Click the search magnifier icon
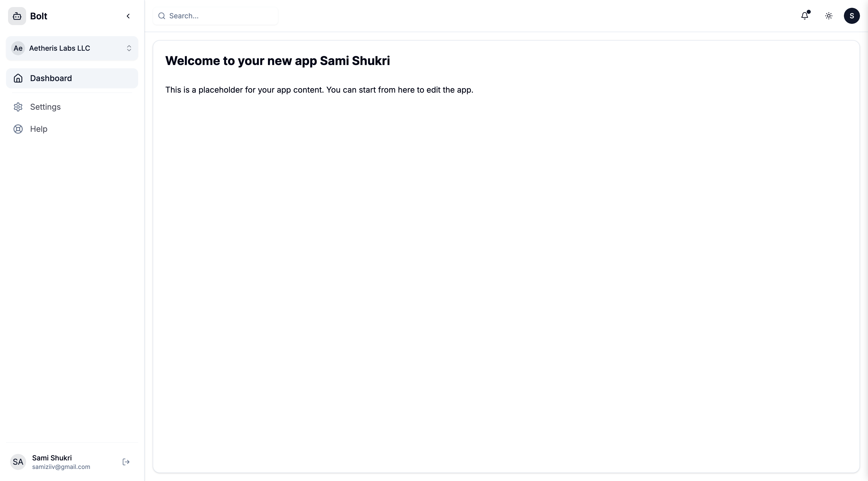Screen dimensions: 868x481 click(162, 16)
